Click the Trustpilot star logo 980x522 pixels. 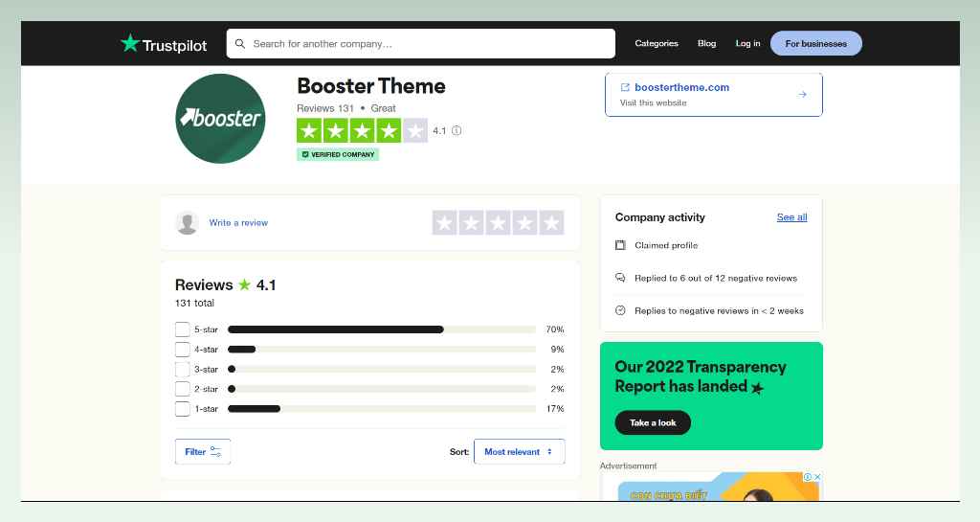[130, 43]
